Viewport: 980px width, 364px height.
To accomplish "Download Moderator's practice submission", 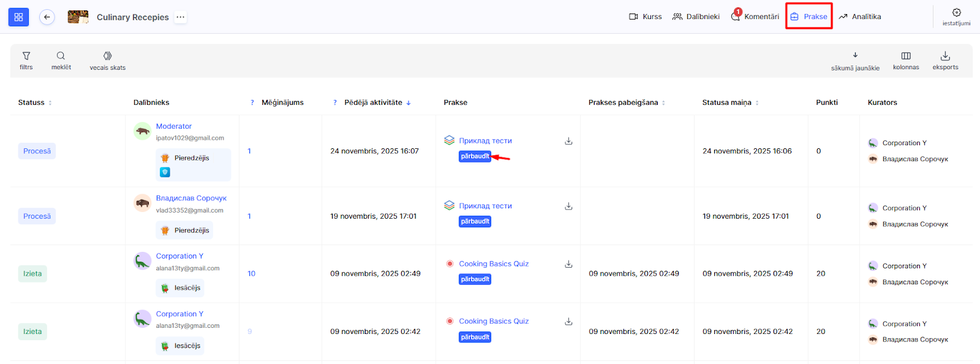I will coord(568,141).
